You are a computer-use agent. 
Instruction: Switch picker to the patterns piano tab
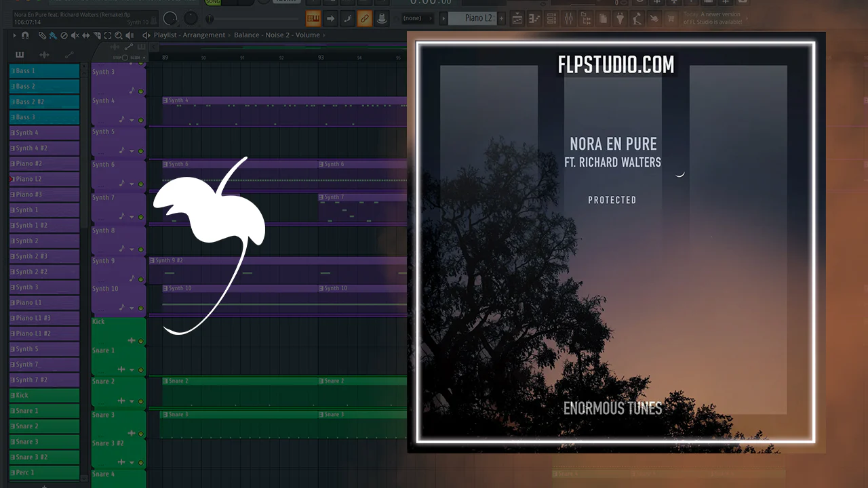click(19, 55)
